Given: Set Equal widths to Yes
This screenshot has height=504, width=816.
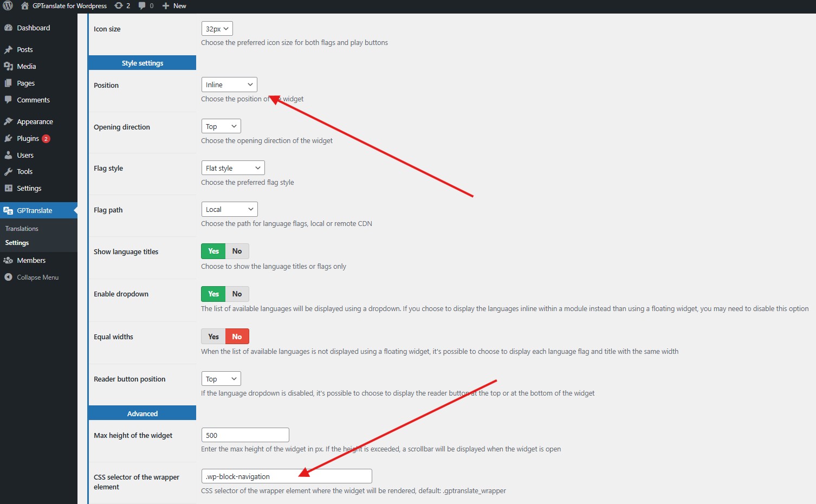Looking at the screenshot, I should pyautogui.click(x=213, y=337).
